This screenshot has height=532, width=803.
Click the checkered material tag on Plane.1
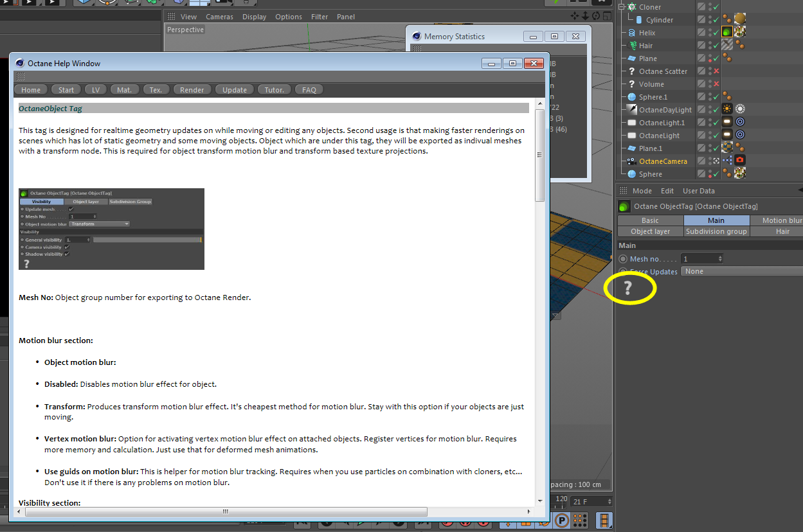pyautogui.click(x=727, y=148)
